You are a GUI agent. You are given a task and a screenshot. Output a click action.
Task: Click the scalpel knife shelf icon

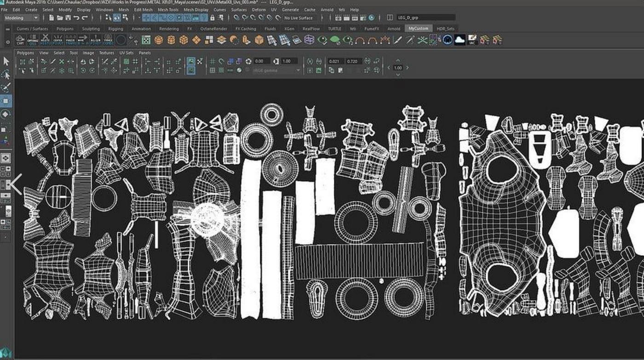397,40
